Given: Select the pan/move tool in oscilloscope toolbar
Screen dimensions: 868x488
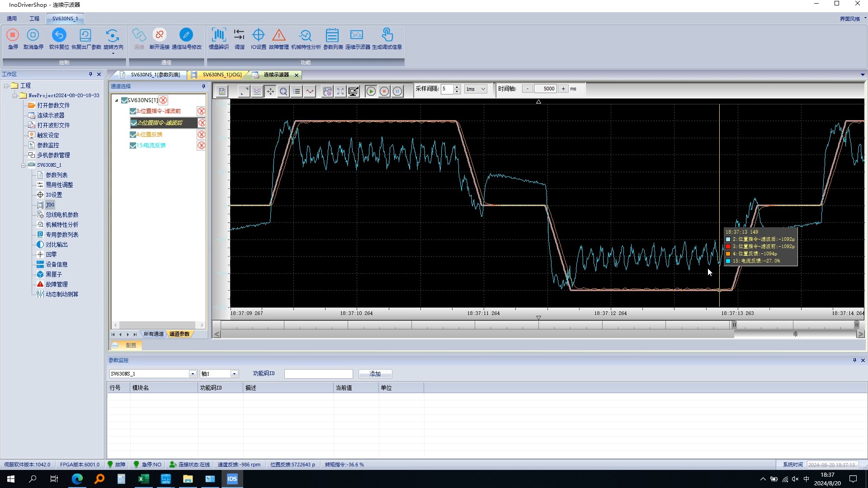Looking at the screenshot, I should pos(270,92).
